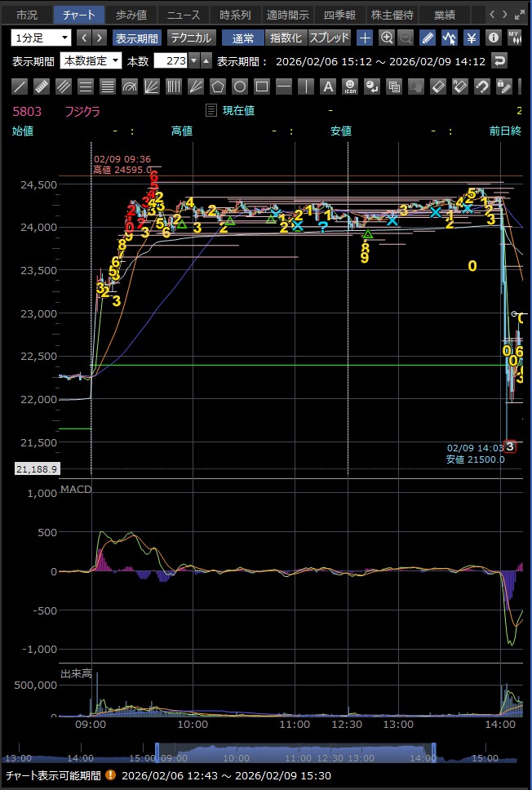
Task: Toggle the crosshair cursor button
Action: pyautogui.click(x=365, y=38)
